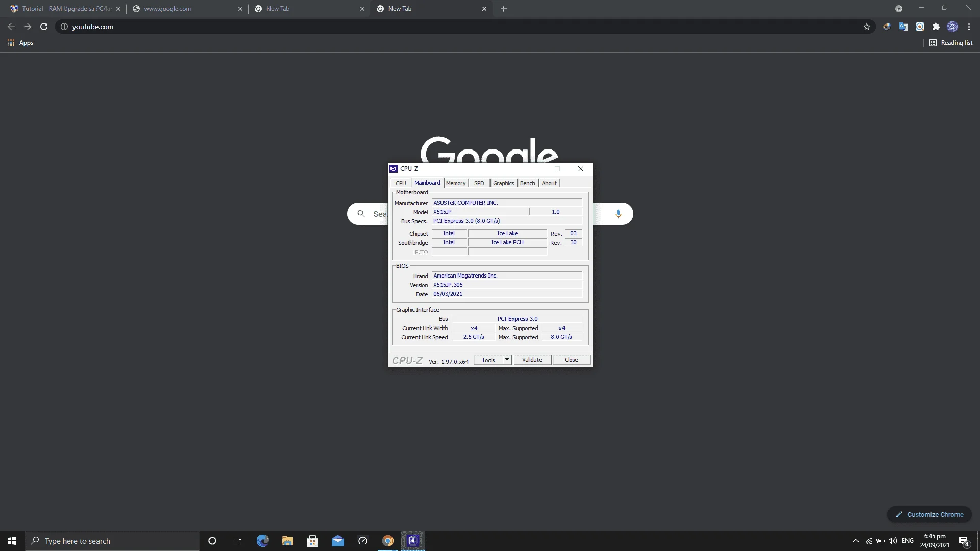The height and width of the screenshot is (551, 980).
Task: Open the Extensions puzzle icon
Action: coord(936,27)
